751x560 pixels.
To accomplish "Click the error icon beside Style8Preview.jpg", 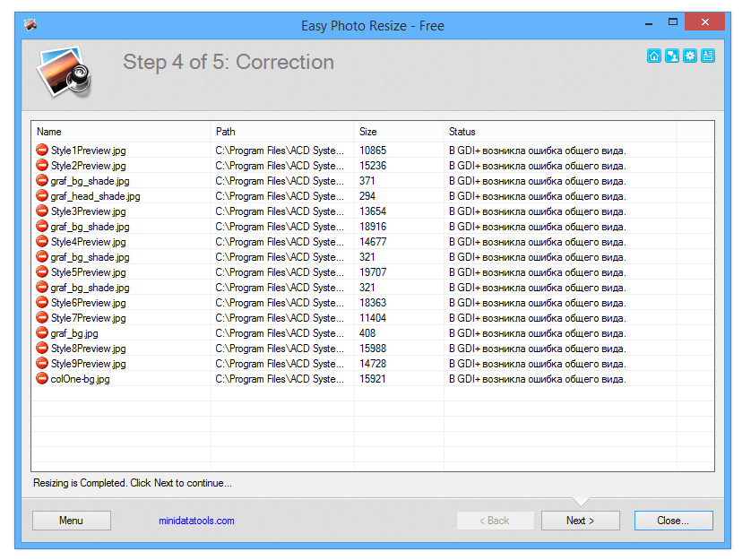I will pyautogui.click(x=42, y=349).
